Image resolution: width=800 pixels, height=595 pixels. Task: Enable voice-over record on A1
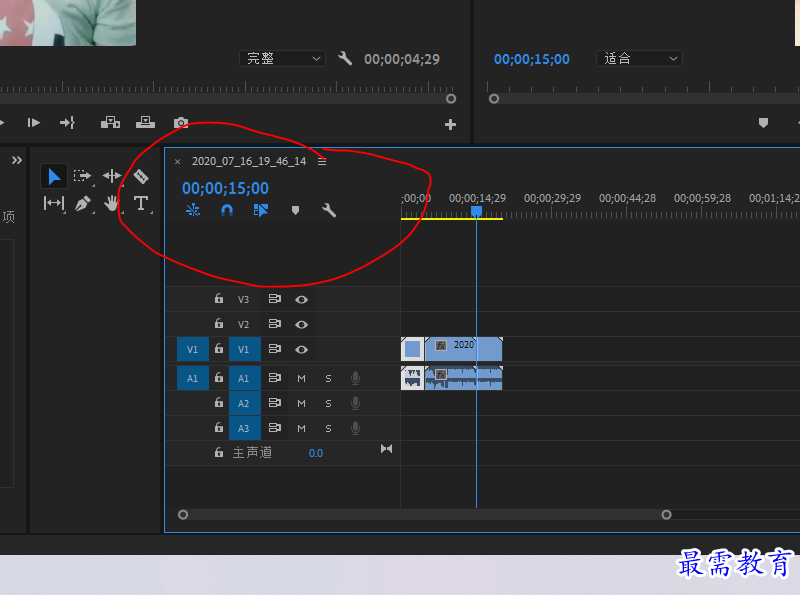[356, 379]
